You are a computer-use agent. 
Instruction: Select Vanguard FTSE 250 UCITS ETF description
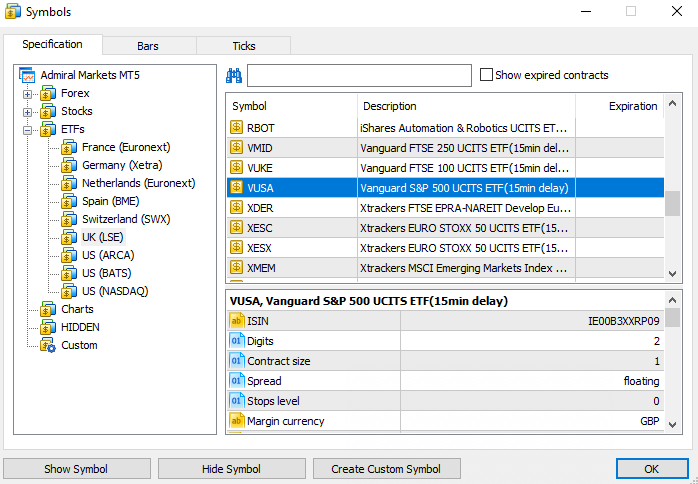pos(465,148)
